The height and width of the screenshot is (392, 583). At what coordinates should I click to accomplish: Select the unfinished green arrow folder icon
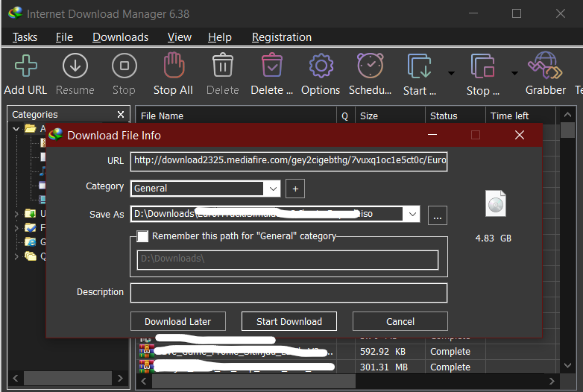(x=30, y=214)
